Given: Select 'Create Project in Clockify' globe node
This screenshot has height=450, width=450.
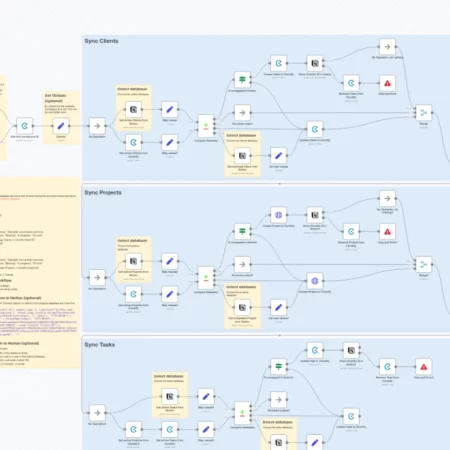Looking at the screenshot, I should tap(279, 215).
